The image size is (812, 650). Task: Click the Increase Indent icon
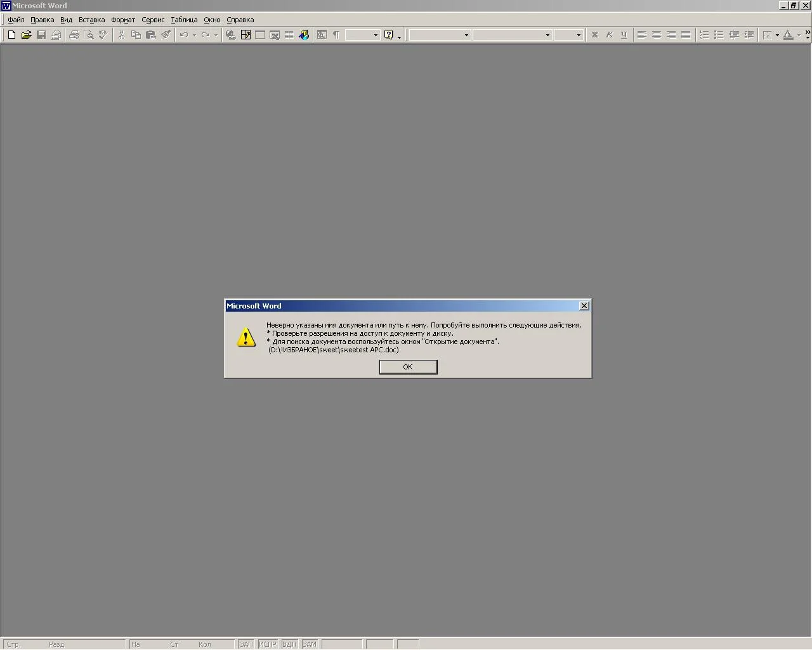coord(749,35)
